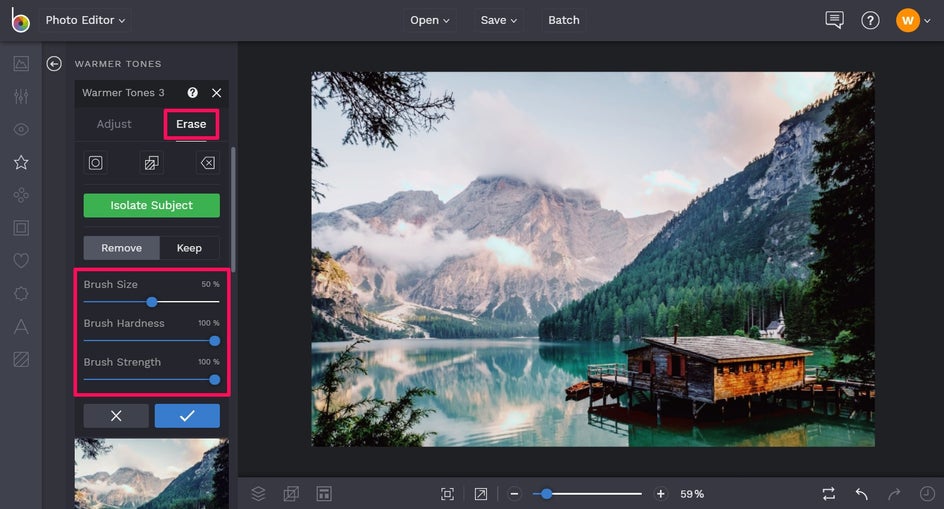Click the Brush Hardness slider handle
The image size is (944, 509).
click(214, 341)
